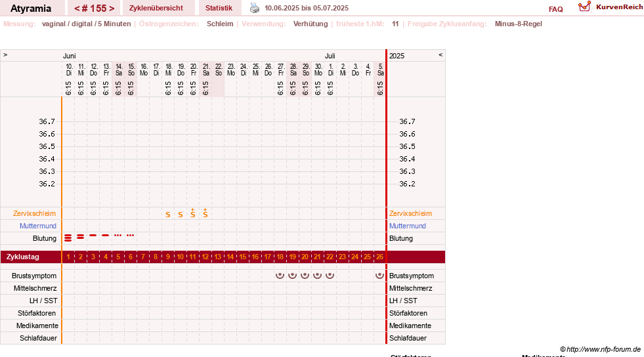Click date header 22. So

219,70
